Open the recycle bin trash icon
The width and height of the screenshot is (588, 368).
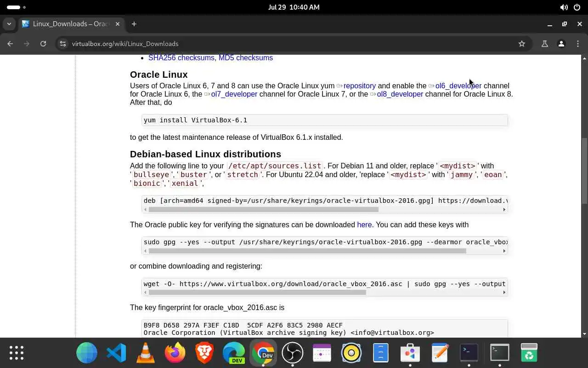[x=529, y=353]
